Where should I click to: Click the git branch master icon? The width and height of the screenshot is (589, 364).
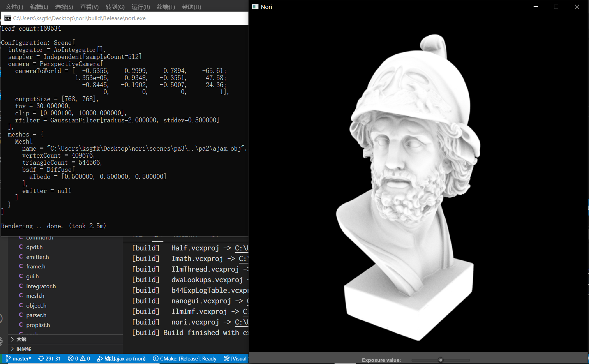pos(8,358)
